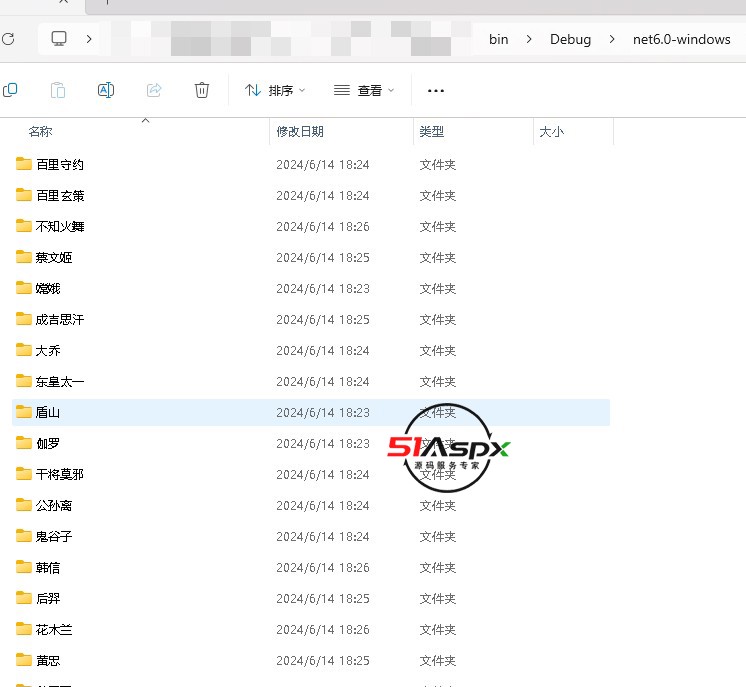
Task: Open the 排序 sort dropdown
Action: pos(275,90)
